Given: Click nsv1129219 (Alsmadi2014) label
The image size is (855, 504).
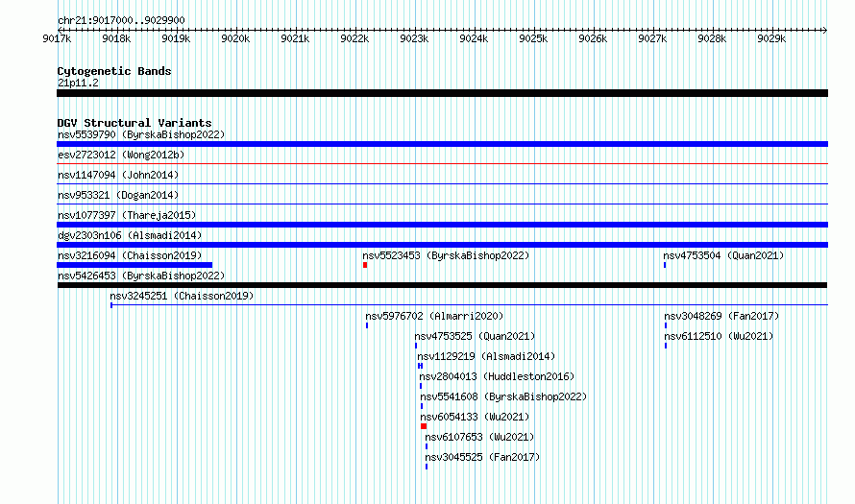Looking at the screenshot, I should pyautogui.click(x=486, y=356).
